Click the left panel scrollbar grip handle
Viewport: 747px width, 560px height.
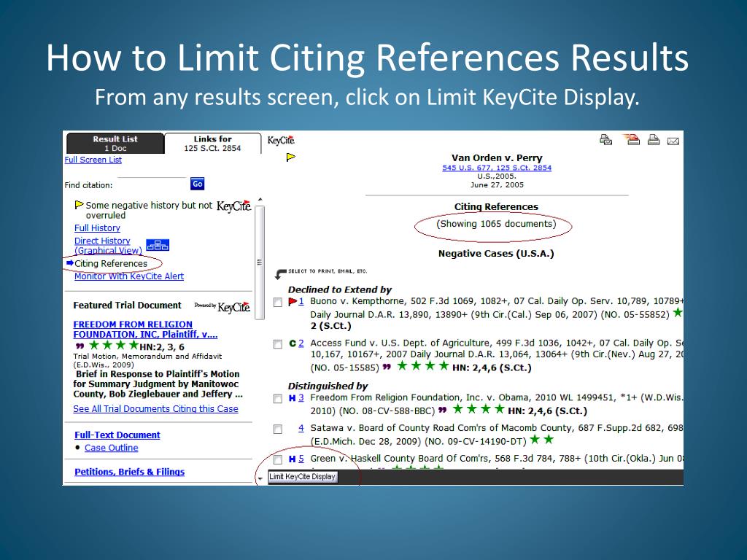point(260,262)
